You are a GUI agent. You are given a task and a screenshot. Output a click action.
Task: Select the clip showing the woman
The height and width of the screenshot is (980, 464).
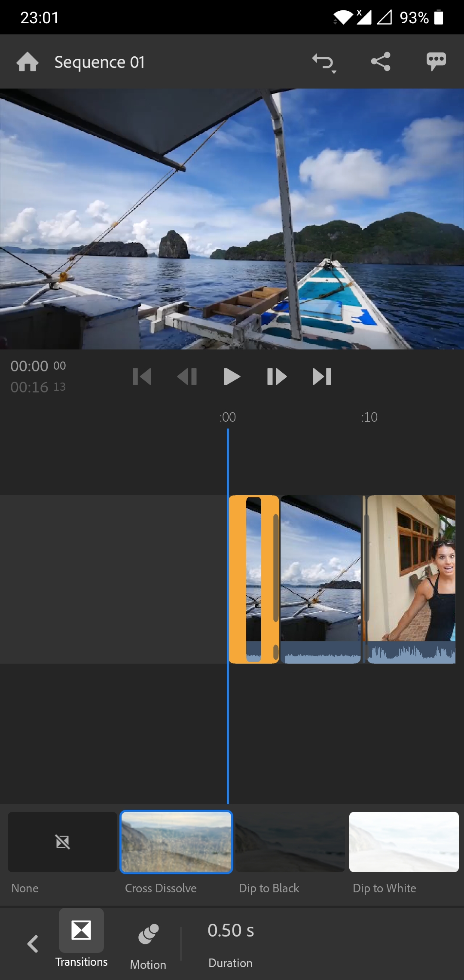pyautogui.click(x=412, y=579)
